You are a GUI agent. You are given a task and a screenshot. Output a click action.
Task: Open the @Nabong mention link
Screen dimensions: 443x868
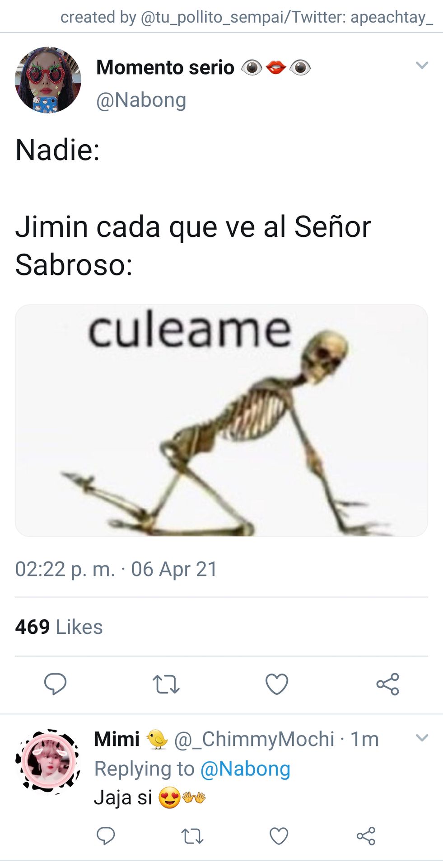click(x=245, y=769)
